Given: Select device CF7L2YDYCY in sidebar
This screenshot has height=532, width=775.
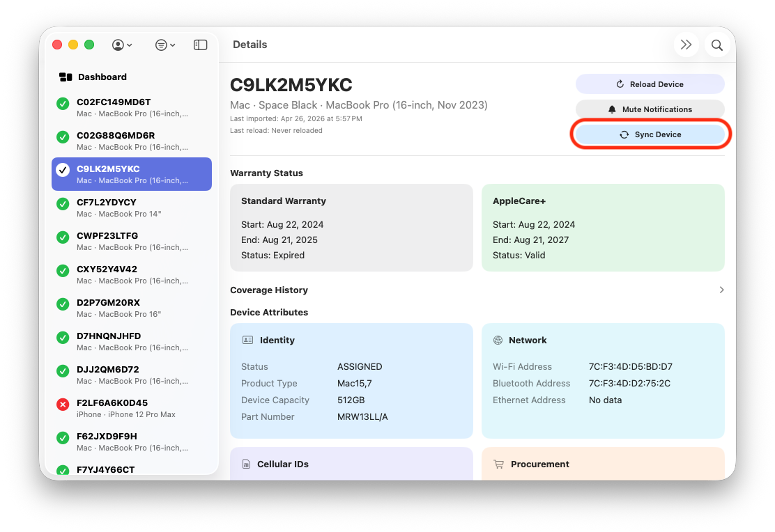Looking at the screenshot, I should 132,208.
